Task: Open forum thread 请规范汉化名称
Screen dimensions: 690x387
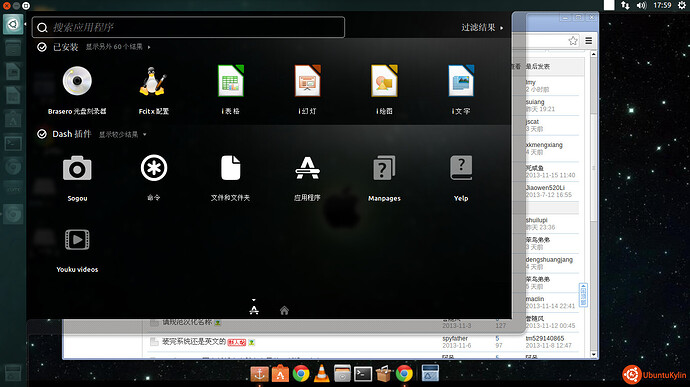Action: tap(187, 322)
